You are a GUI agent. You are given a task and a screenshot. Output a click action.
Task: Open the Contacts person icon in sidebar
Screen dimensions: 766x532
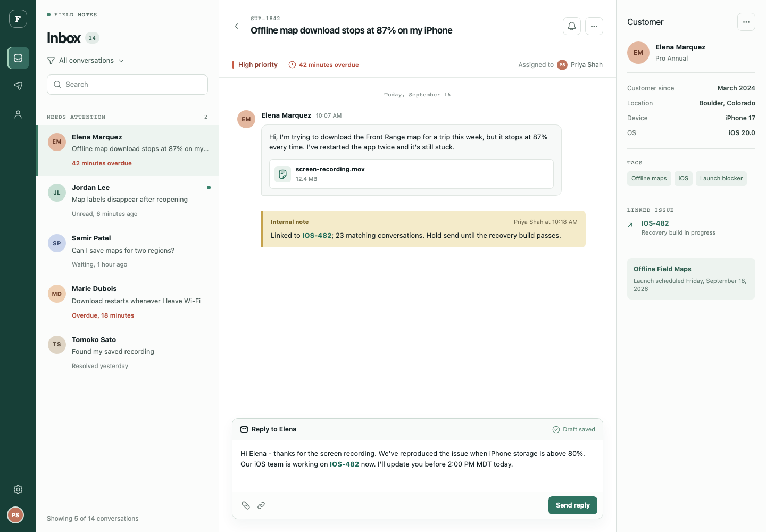pos(18,114)
